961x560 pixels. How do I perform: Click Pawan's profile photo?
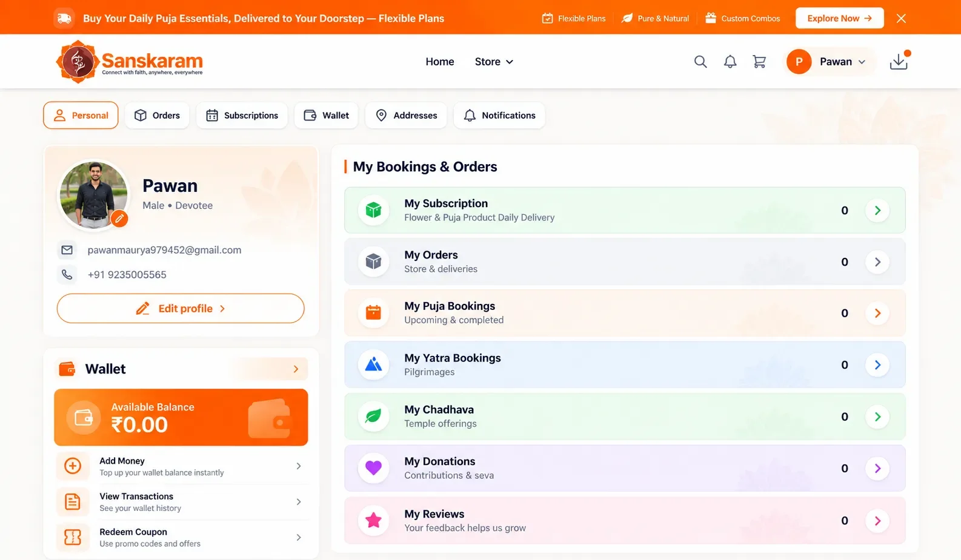pyautogui.click(x=93, y=195)
